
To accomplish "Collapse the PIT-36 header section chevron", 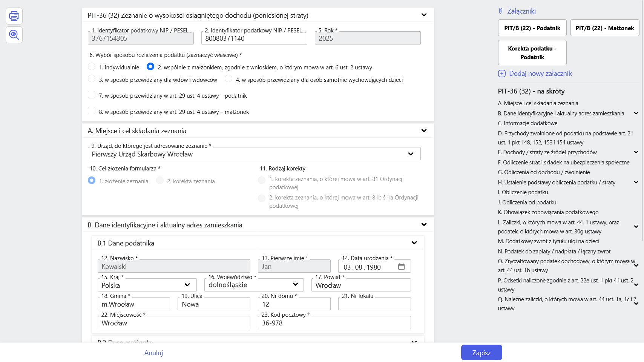I will pos(424,15).
